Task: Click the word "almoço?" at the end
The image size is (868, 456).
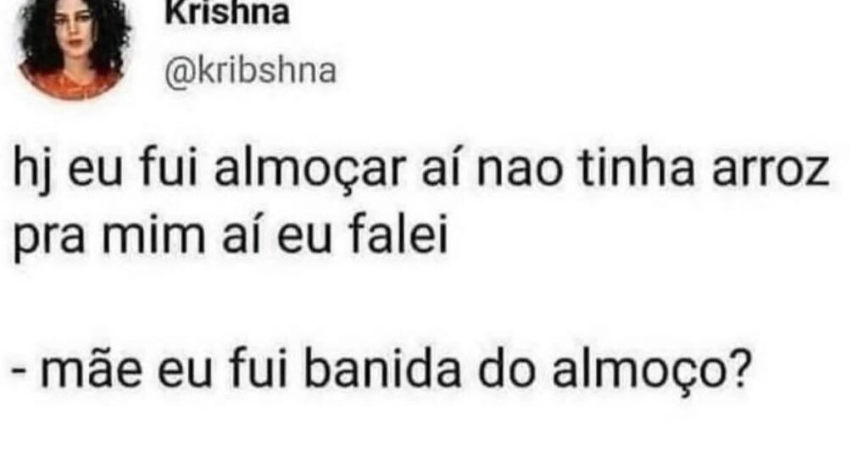Action: click(x=653, y=370)
